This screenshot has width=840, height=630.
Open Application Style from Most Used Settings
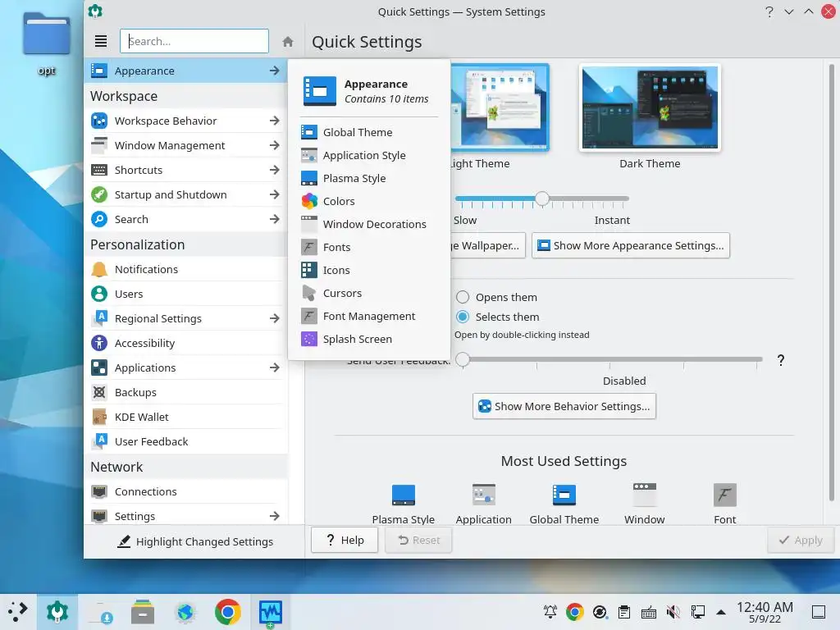pyautogui.click(x=484, y=504)
